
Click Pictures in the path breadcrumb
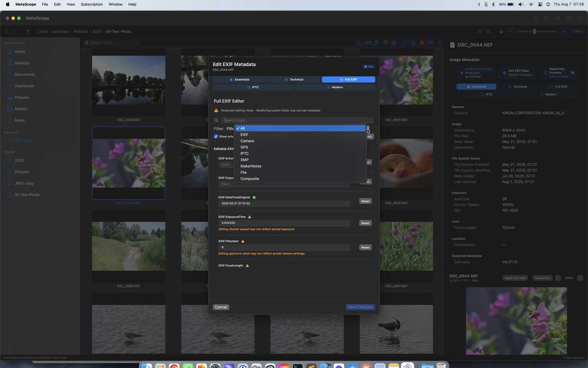pyautogui.click(x=80, y=31)
